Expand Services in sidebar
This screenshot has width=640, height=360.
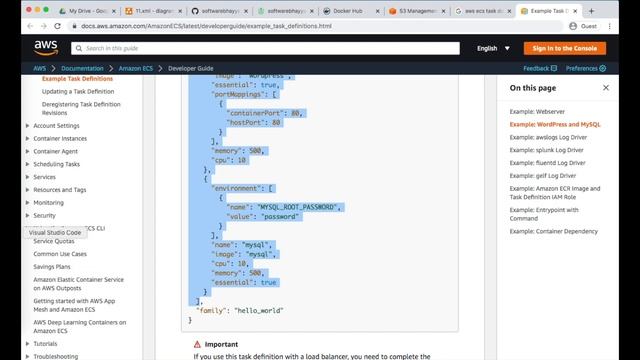pos(27,177)
